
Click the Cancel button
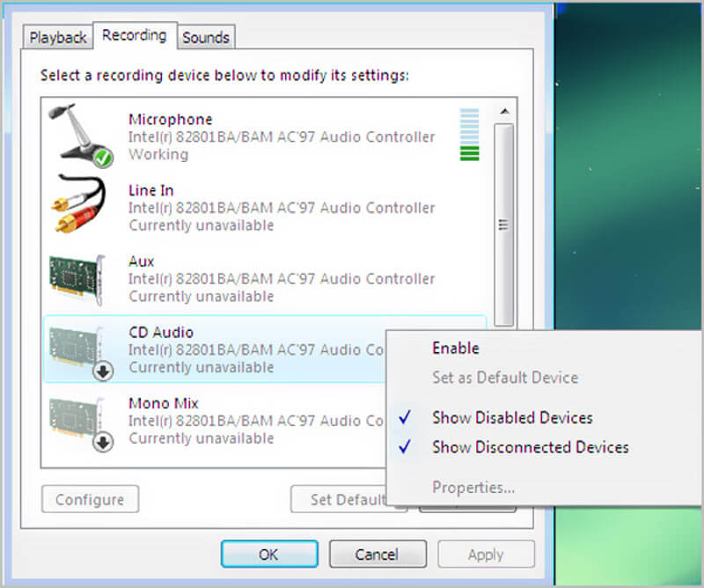[378, 555]
